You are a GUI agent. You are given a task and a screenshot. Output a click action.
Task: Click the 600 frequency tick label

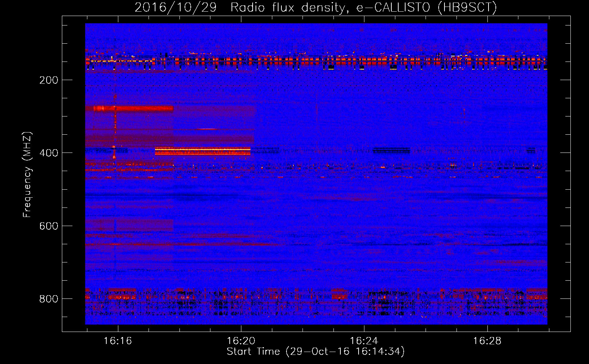[x=48, y=226]
